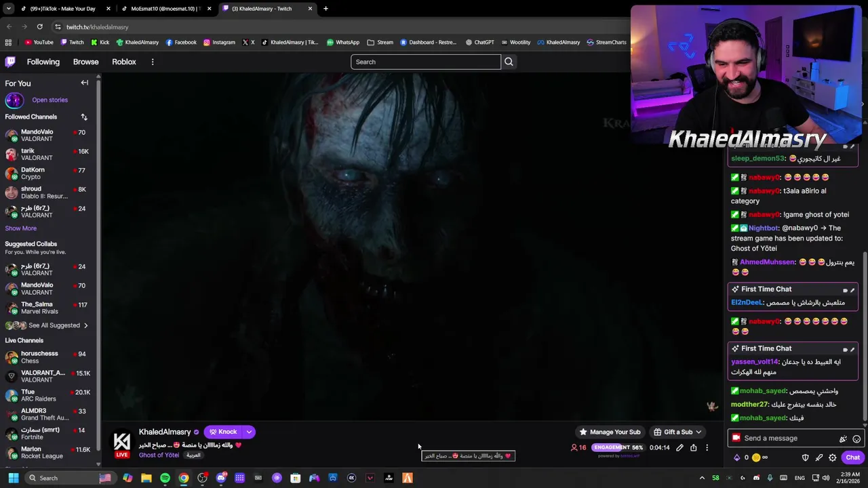Viewport: 868px width, 488px height.
Task: Open chat settings gear
Action: pyautogui.click(x=833, y=457)
